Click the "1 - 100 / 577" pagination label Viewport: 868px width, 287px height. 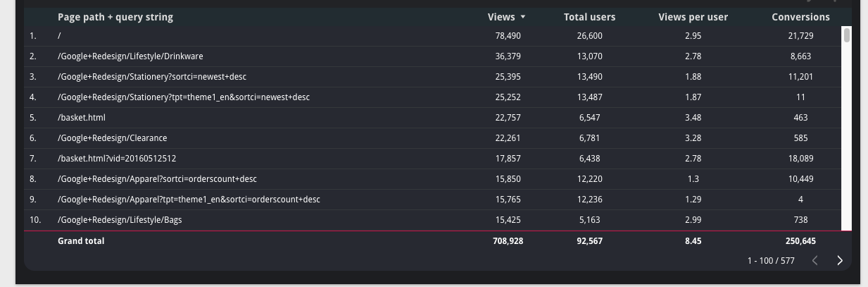tap(771, 261)
